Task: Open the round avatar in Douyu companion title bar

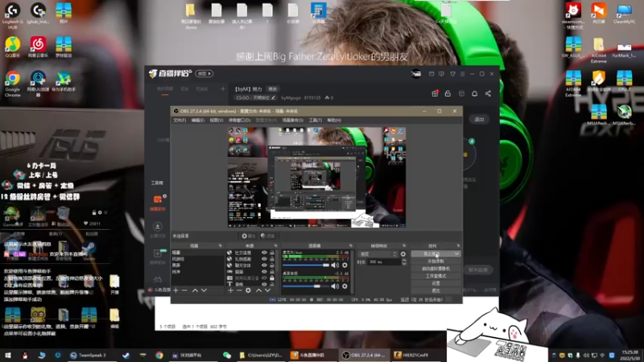Action: (x=416, y=74)
